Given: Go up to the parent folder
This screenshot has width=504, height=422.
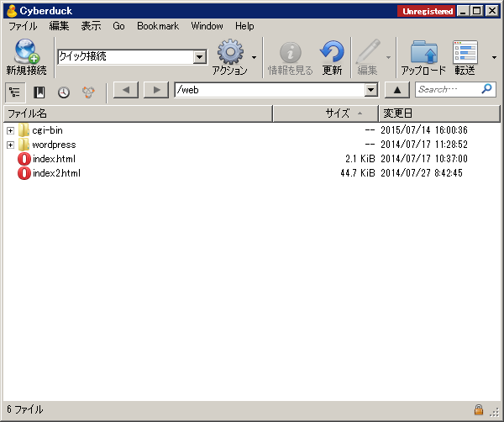Looking at the screenshot, I should click(x=397, y=90).
